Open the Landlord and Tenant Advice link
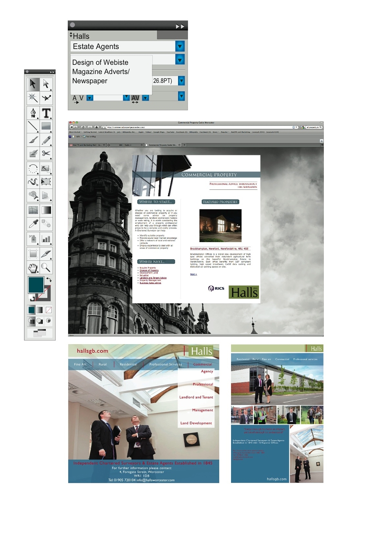 tap(153, 278)
